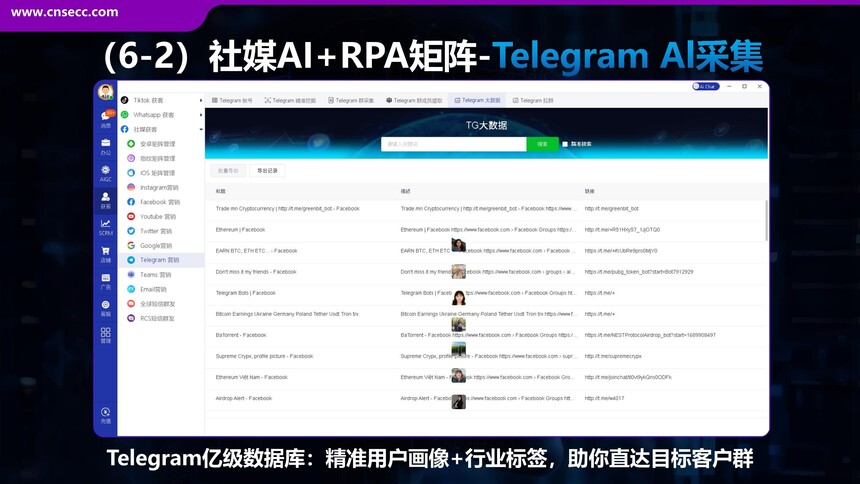Expand the Whatsapp 获客 arrow
The height and width of the screenshot is (484, 860).
(201, 115)
